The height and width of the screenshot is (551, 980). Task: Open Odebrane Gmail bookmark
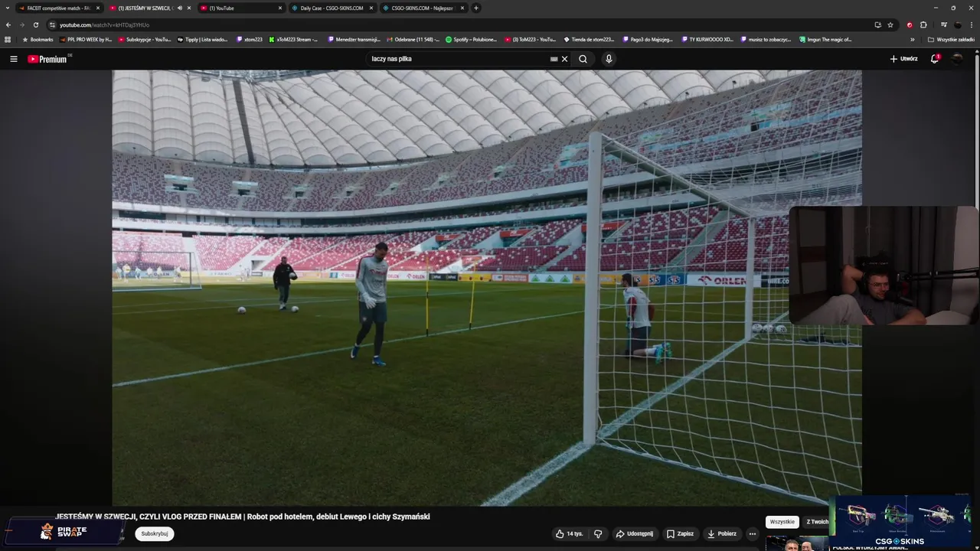(413, 39)
